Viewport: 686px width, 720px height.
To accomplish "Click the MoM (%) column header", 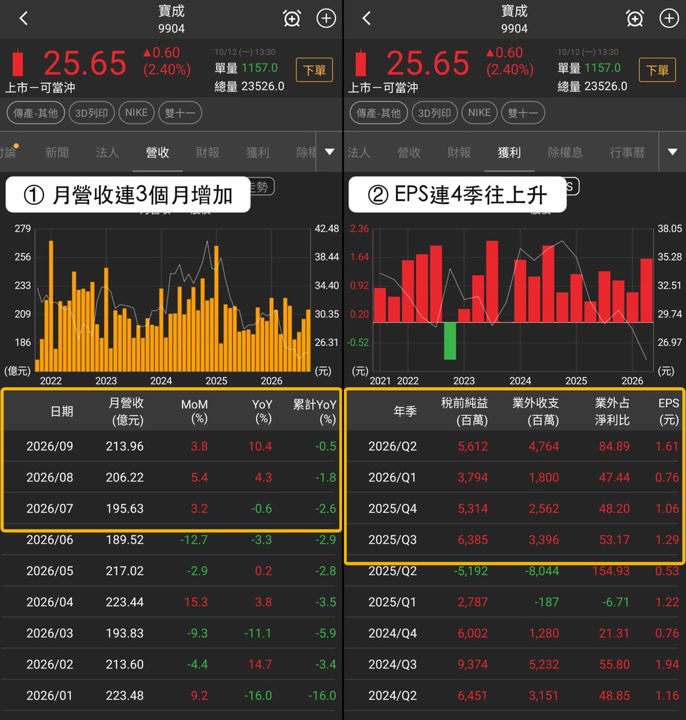I will pyautogui.click(x=194, y=411).
